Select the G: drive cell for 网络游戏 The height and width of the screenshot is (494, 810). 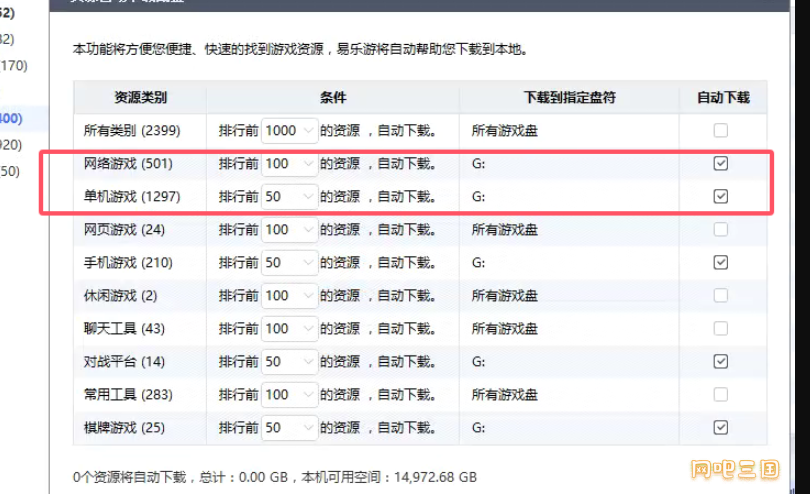click(x=479, y=163)
